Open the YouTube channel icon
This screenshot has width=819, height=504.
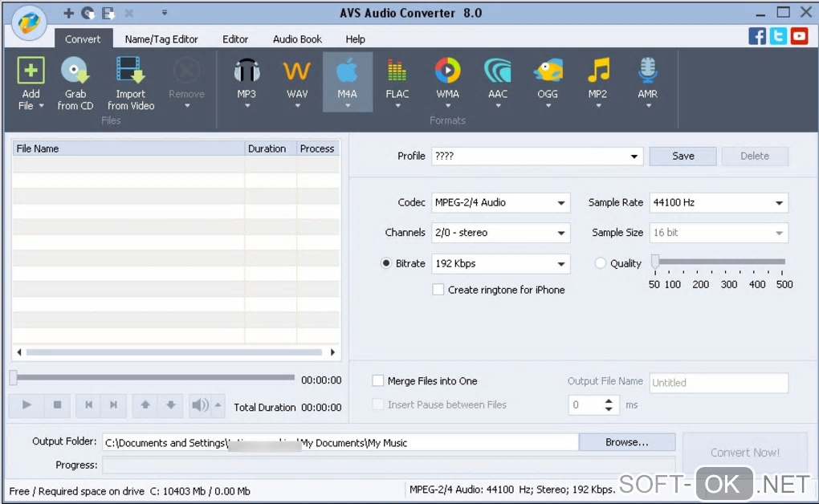pyautogui.click(x=799, y=36)
